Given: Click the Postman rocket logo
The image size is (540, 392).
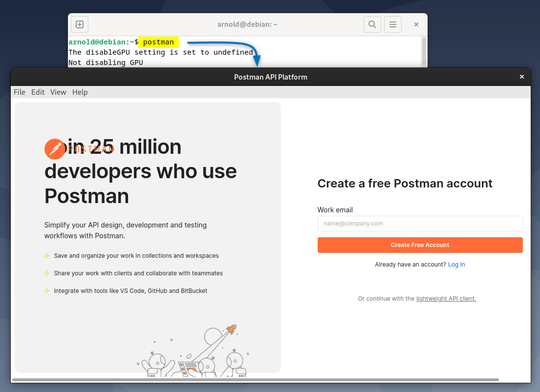Looking at the screenshot, I should [x=55, y=149].
